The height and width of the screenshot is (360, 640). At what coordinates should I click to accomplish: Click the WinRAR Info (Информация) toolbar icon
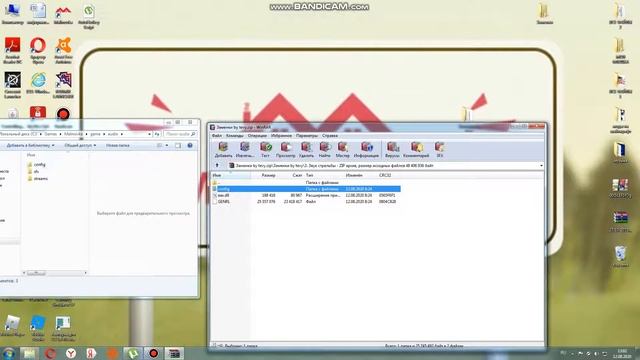[366, 149]
